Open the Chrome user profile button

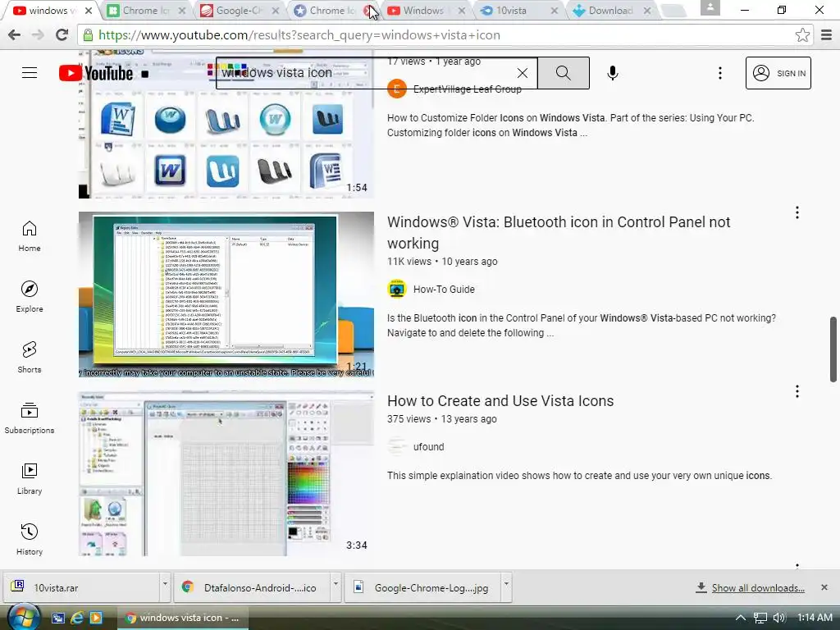[x=710, y=7]
